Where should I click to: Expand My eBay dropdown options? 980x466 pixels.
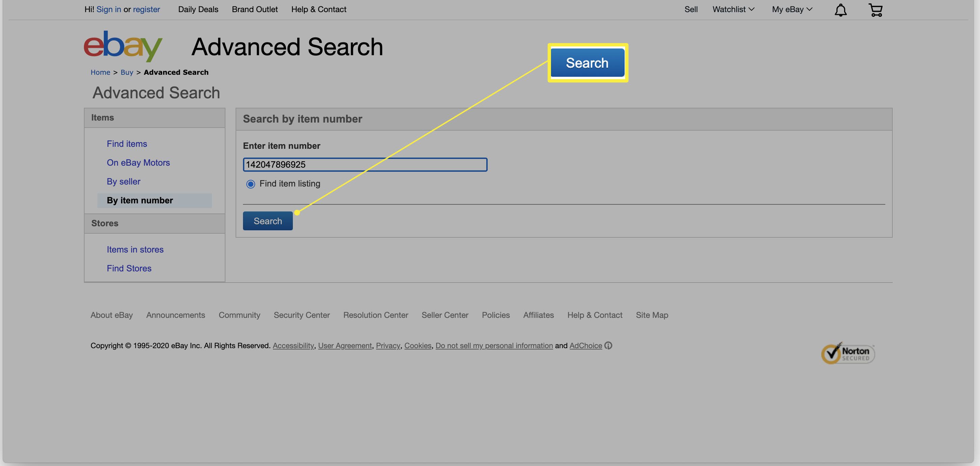793,9
